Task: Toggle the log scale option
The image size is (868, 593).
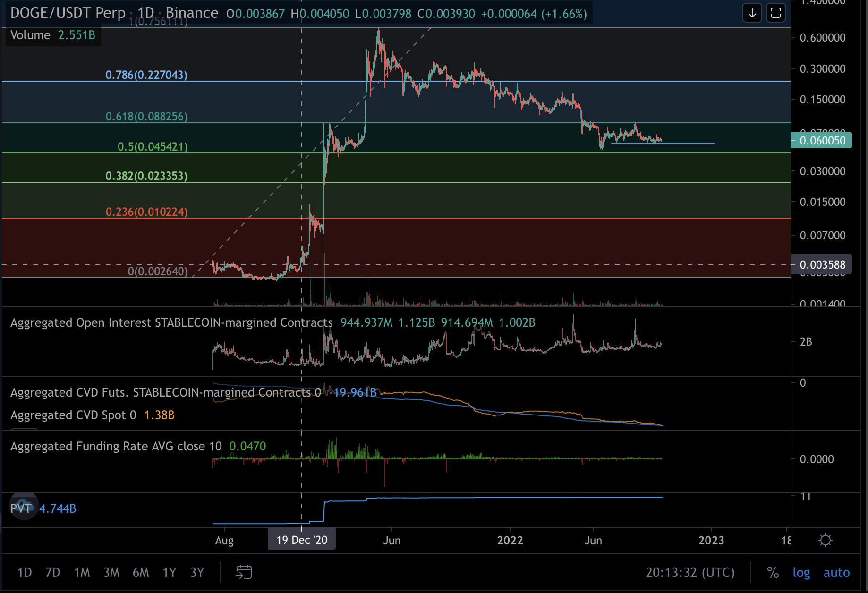Action: 801,573
